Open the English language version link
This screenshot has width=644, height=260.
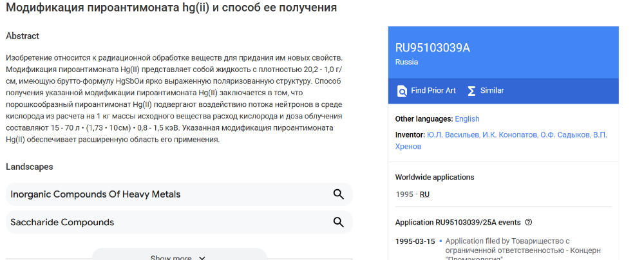point(467,119)
